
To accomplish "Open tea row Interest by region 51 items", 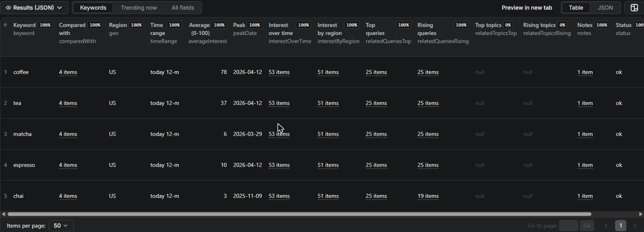I will 328,103.
